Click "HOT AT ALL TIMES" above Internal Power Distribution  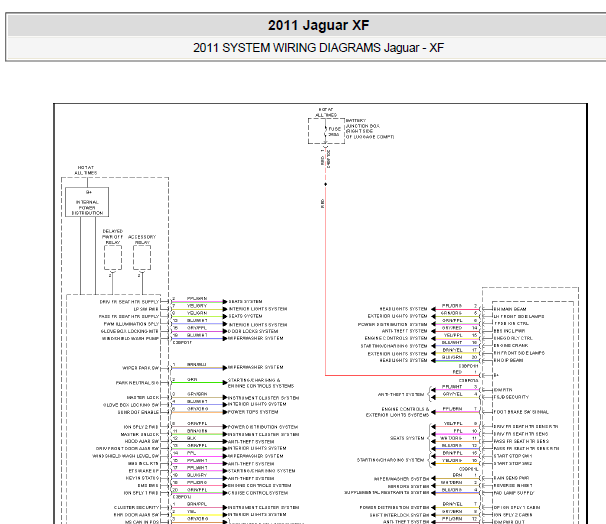(85, 170)
